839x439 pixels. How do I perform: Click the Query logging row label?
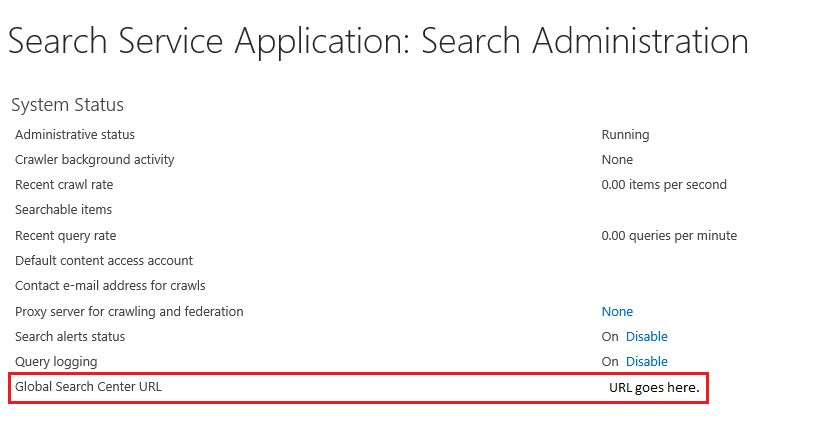coord(56,362)
